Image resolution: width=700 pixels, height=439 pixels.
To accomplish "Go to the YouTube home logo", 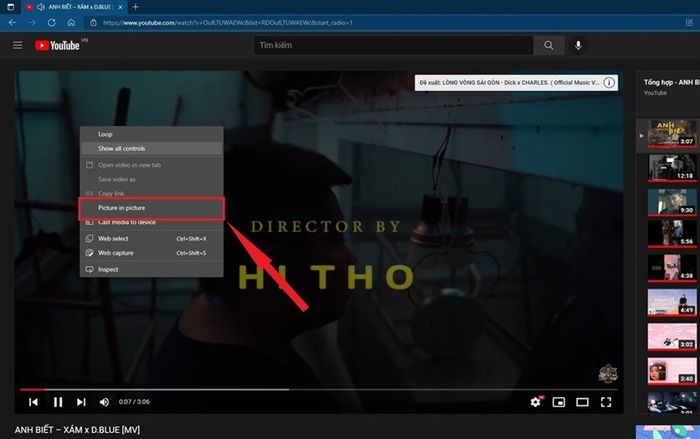I will [57, 45].
